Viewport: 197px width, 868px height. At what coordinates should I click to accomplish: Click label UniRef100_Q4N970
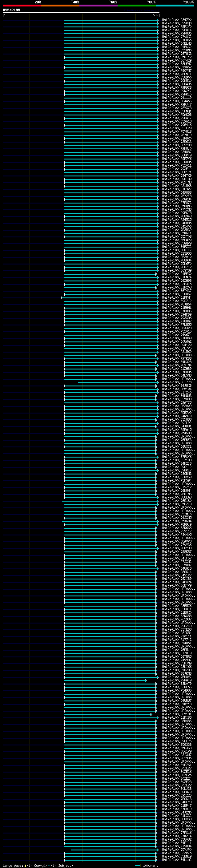(x=176, y=416)
